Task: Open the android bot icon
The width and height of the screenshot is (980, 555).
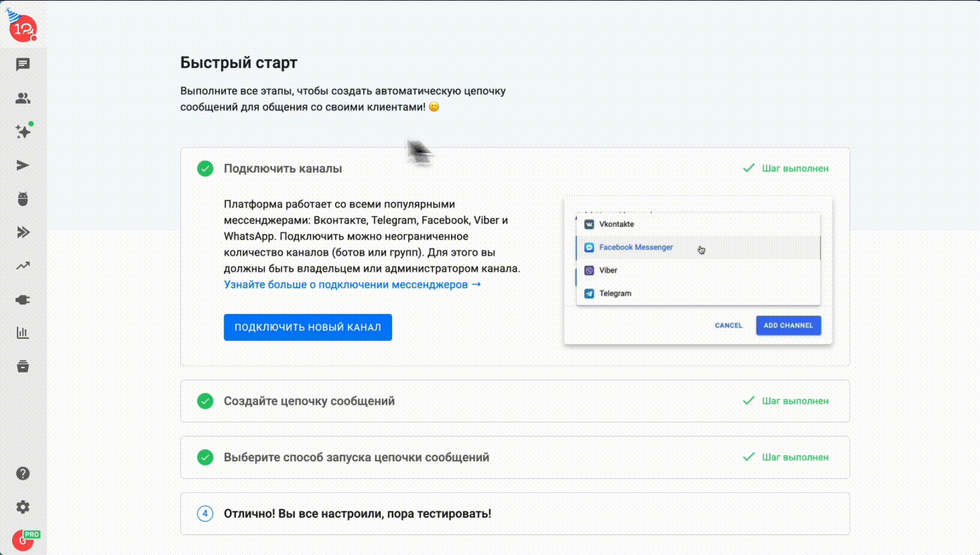Action: tap(23, 199)
